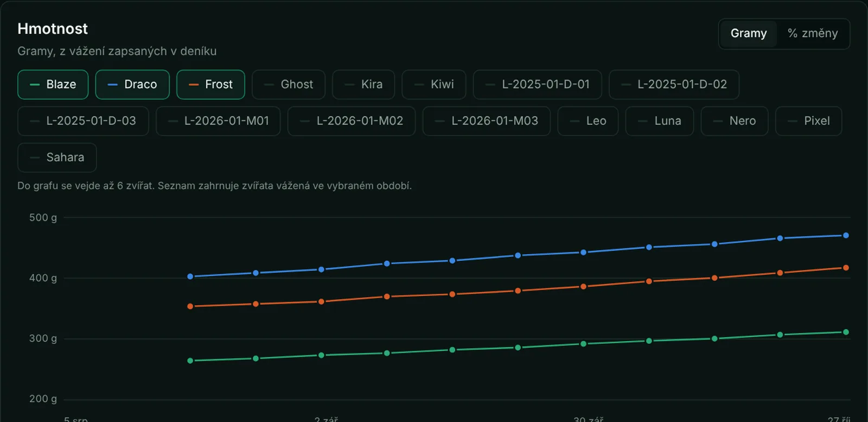Toggle Draco series off
Screen dimensions: 868x422
coord(132,85)
